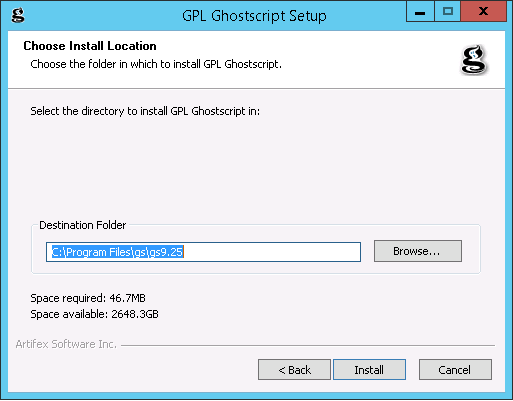Click the Space available: 2648.3GB label
Viewport: 513px width, 401px height.
coord(94,314)
